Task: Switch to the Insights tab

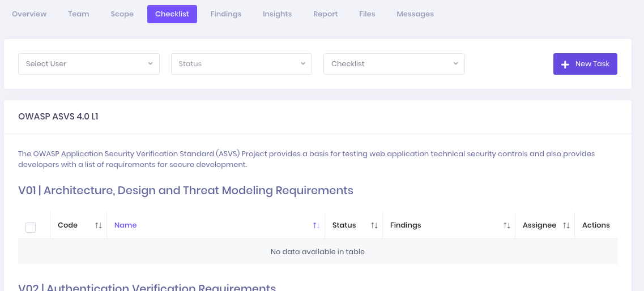Action: pos(277,14)
